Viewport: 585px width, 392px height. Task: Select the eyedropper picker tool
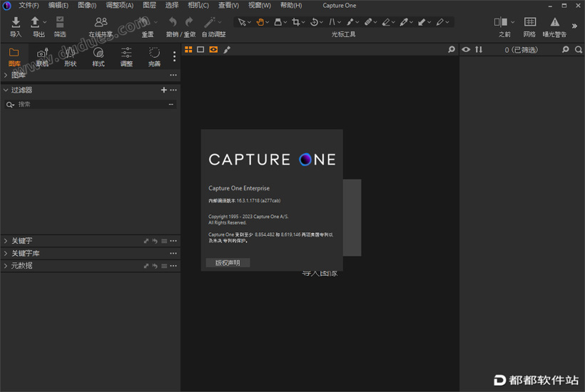pyautogui.click(x=404, y=22)
